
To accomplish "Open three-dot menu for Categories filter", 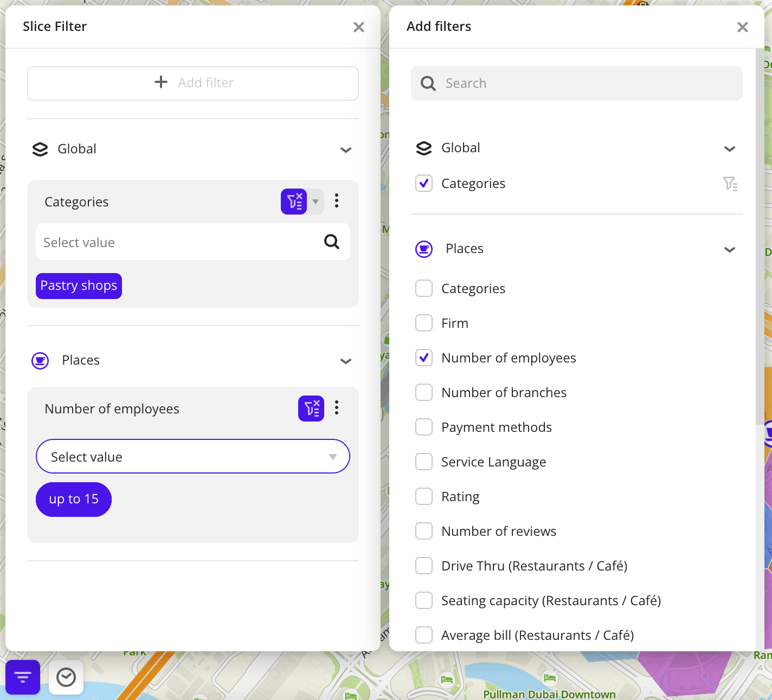I will coord(337,201).
